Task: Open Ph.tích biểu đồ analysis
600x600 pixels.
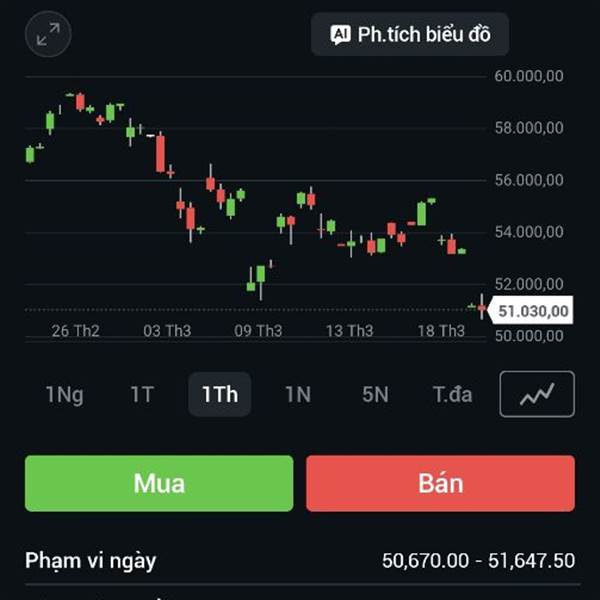Action: 423,35
